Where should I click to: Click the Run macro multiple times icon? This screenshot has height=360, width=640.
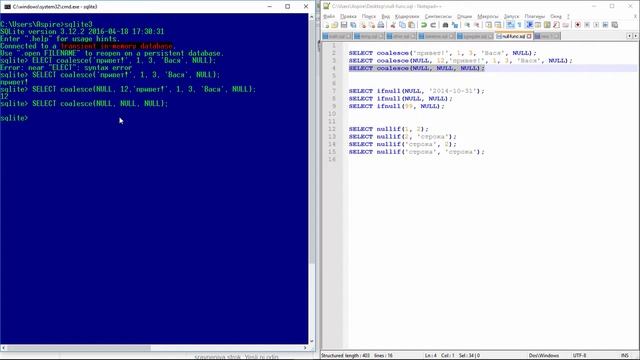point(605,25)
